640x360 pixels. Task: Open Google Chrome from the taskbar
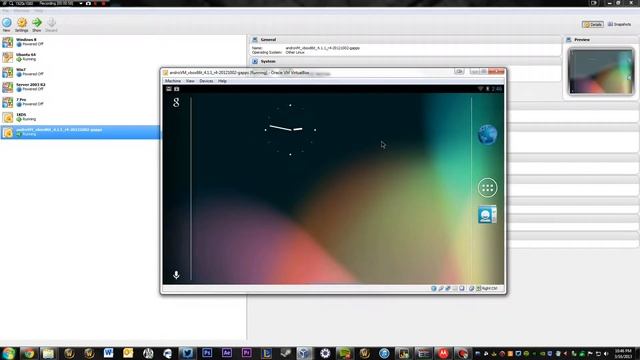29,353
